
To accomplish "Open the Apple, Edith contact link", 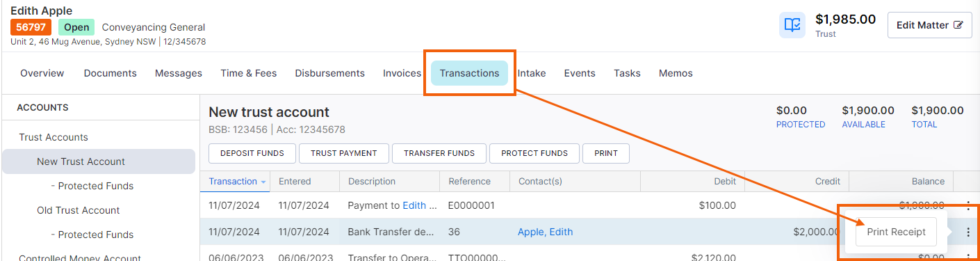I will pyautogui.click(x=545, y=232).
